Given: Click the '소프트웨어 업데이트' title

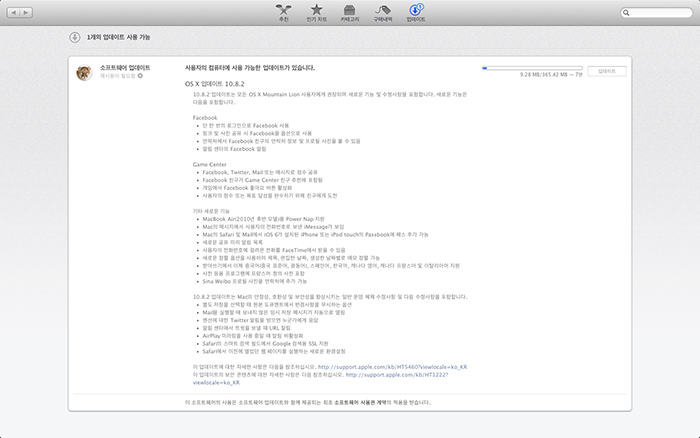Looking at the screenshot, I should tap(125, 67).
